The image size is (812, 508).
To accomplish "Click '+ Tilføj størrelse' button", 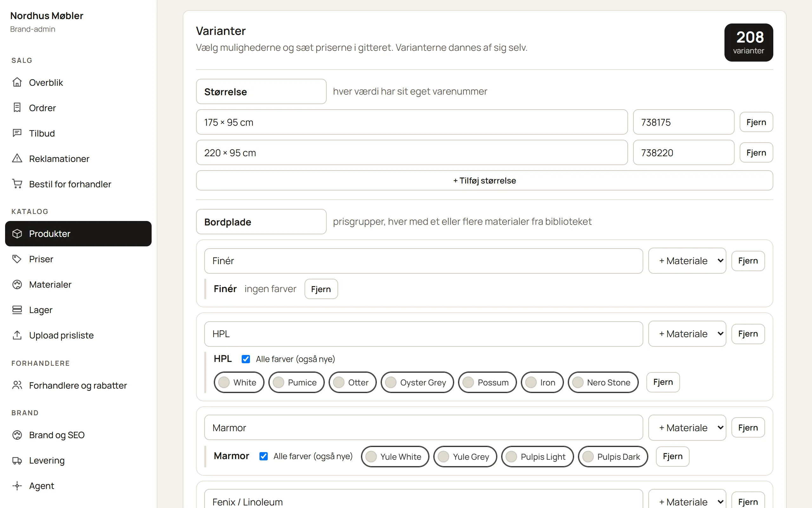I will click(484, 180).
